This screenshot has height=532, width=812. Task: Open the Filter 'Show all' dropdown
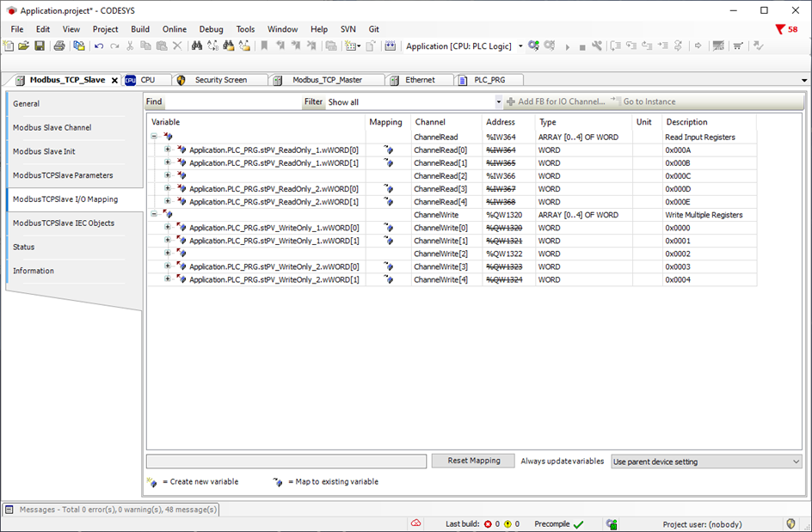[496, 101]
